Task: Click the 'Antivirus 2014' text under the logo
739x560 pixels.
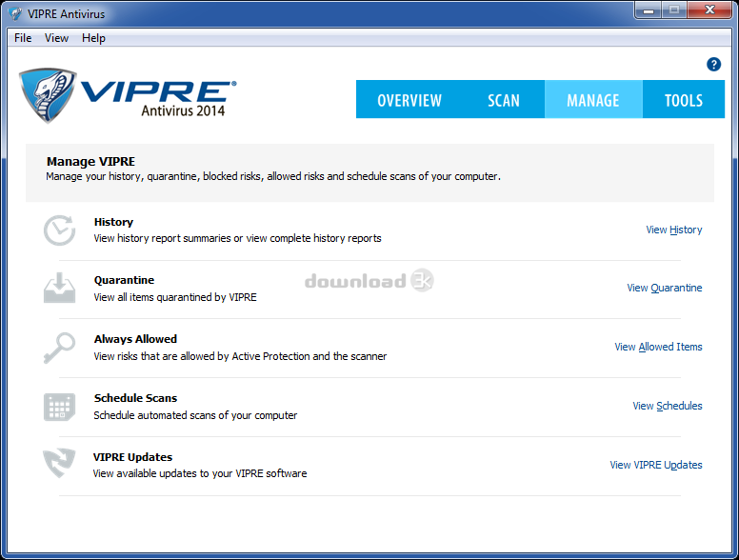Action: 183,110
